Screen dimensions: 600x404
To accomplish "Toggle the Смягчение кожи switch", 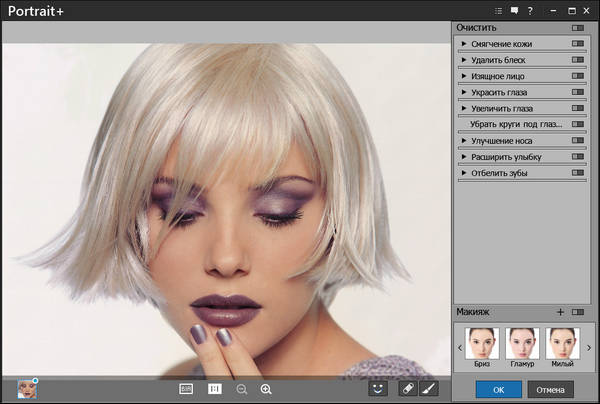I will (578, 44).
